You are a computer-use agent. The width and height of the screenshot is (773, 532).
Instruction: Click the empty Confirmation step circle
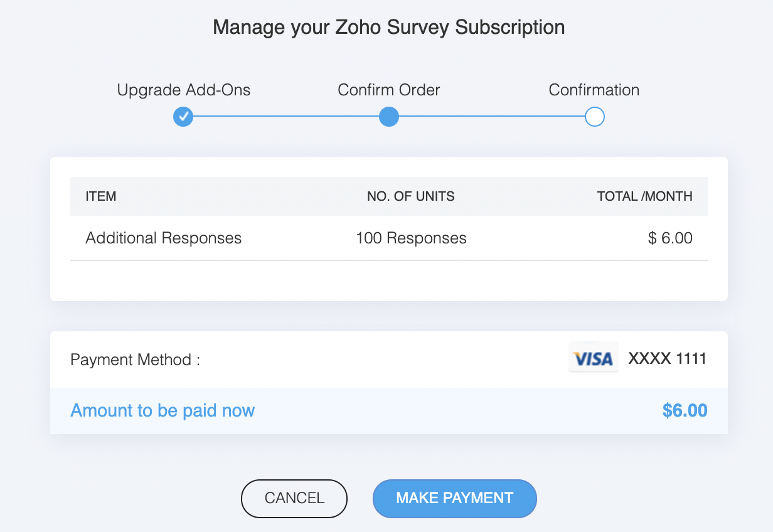[x=594, y=117]
